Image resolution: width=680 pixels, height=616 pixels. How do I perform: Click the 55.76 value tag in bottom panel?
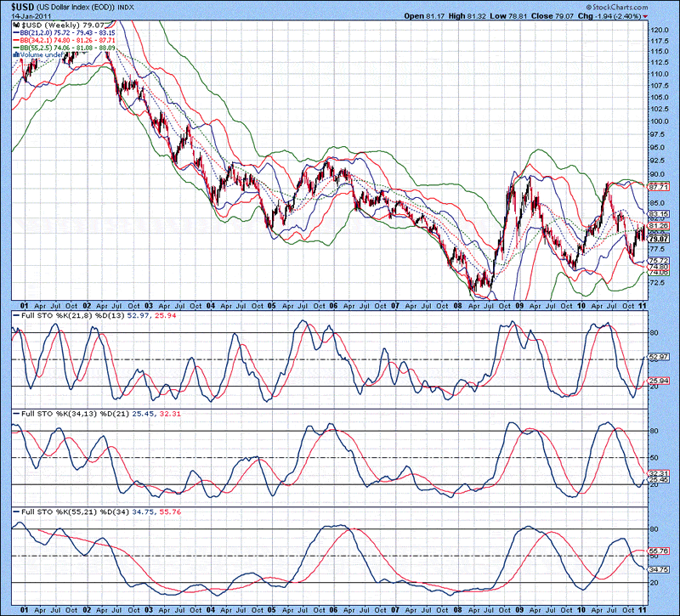click(x=657, y=551)
